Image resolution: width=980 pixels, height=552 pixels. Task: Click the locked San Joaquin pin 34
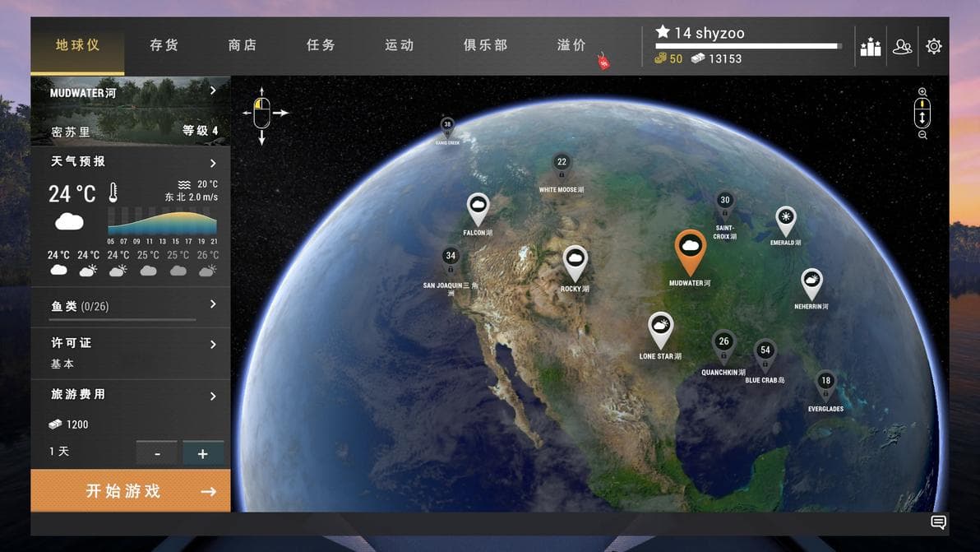click(451, 260)
